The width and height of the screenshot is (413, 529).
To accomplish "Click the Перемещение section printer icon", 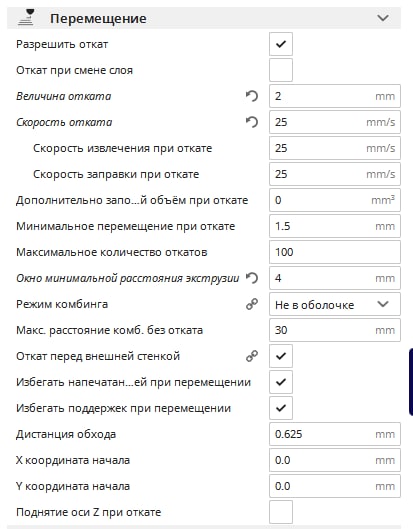I will [x=26, y=18].
